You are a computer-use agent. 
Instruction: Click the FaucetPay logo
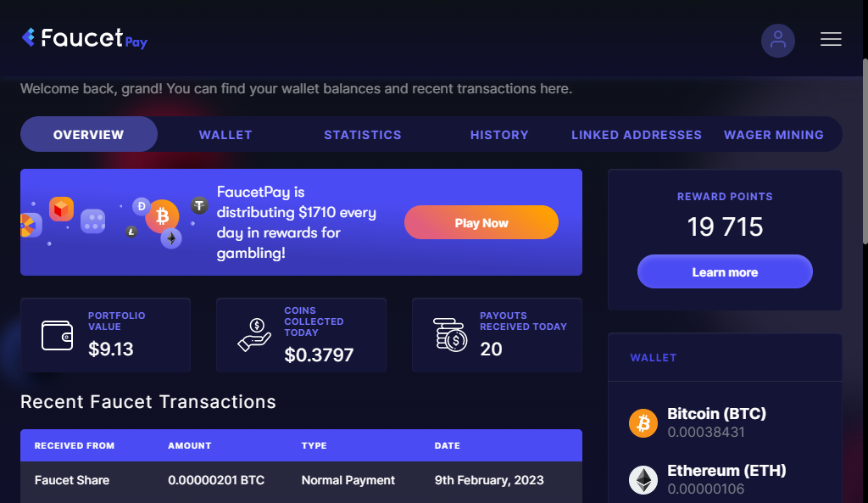click(85, 38)
